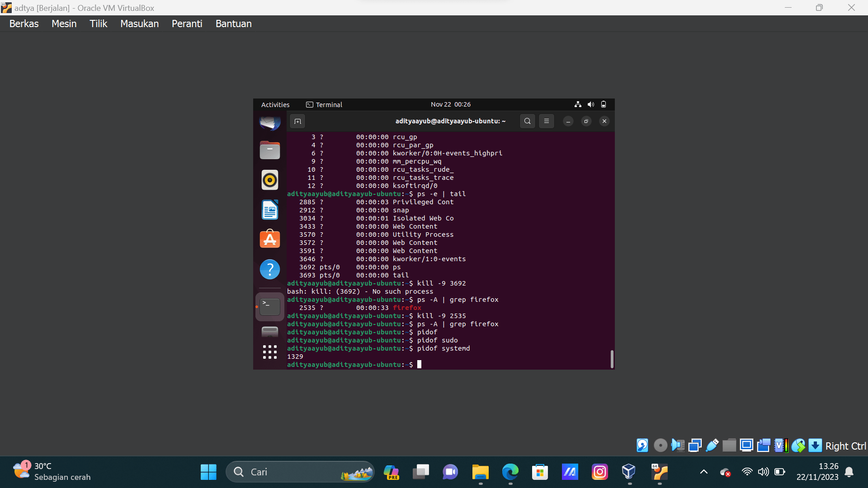
Task: Open the Files manager from the dock
Action: (270, 150)
